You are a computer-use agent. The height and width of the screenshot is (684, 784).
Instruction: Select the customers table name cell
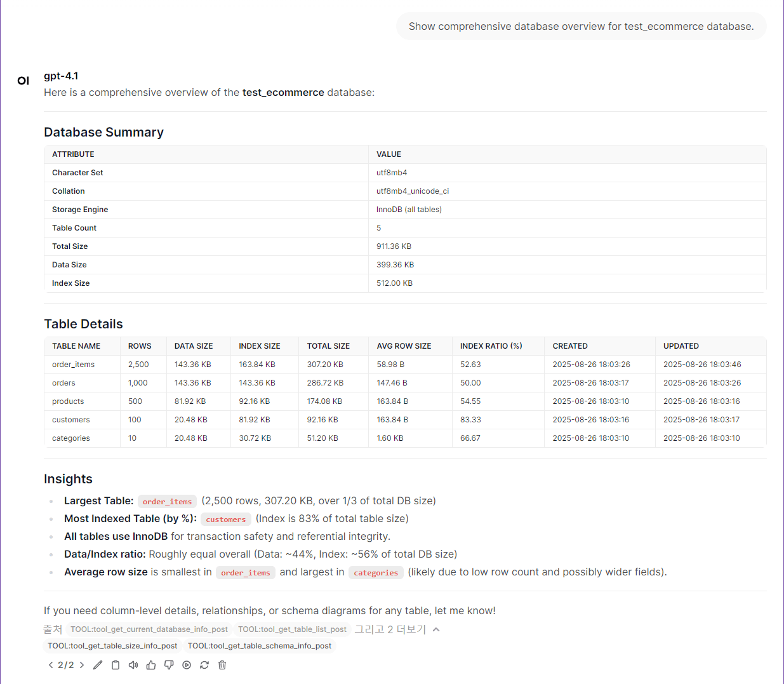83,420
